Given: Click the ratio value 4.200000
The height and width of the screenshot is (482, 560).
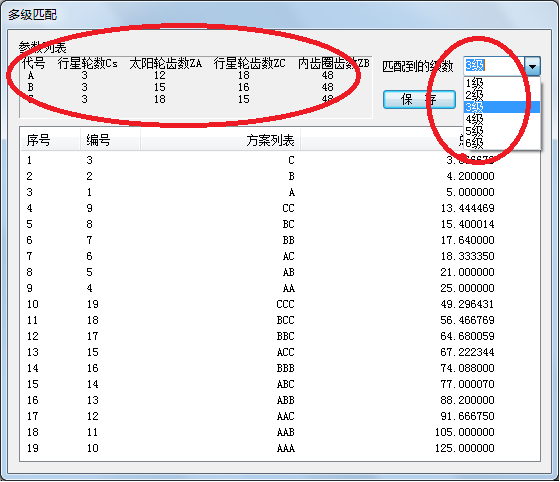Looking at the screenshot, I should 470,176.
